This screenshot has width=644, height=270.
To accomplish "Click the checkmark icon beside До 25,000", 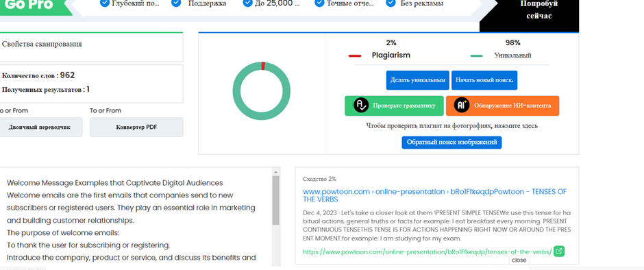I will [x=247, y=3].
